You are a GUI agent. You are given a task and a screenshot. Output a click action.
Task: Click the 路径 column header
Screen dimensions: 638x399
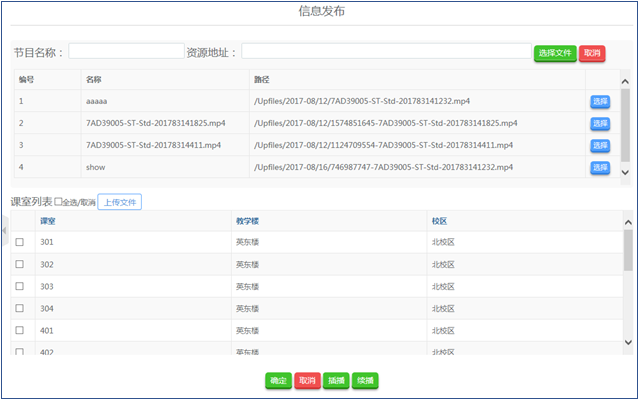pyautogui.click(x=262, y=80)
